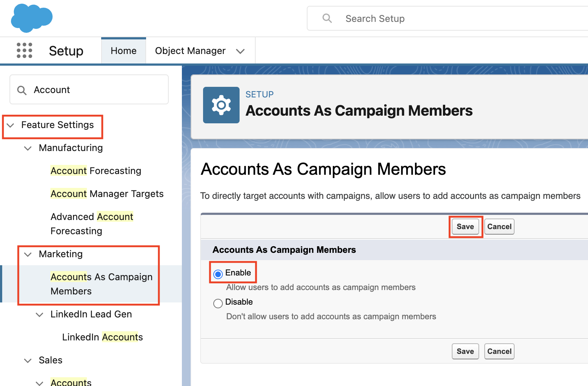Click the Setup gear icon in header

221,105
